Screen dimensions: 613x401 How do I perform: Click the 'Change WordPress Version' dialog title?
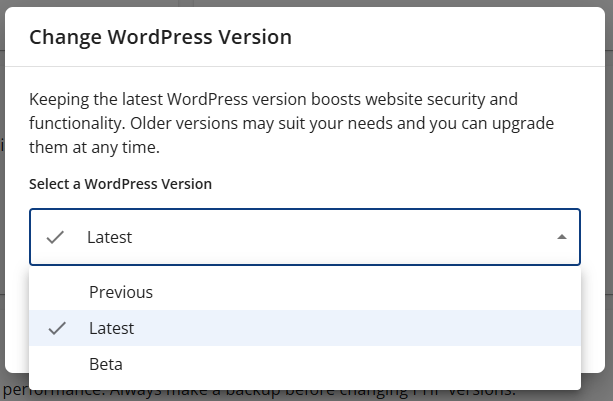(x=160, y=38)
